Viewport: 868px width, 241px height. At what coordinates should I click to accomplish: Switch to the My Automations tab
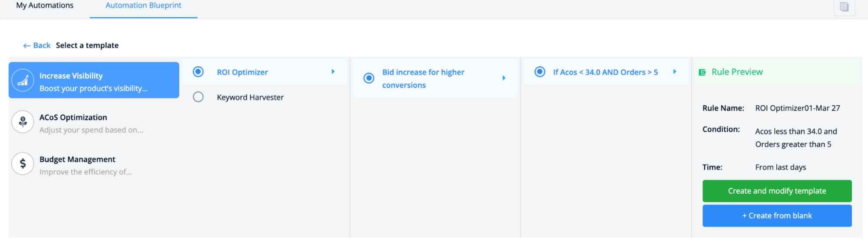pos(45,6)
